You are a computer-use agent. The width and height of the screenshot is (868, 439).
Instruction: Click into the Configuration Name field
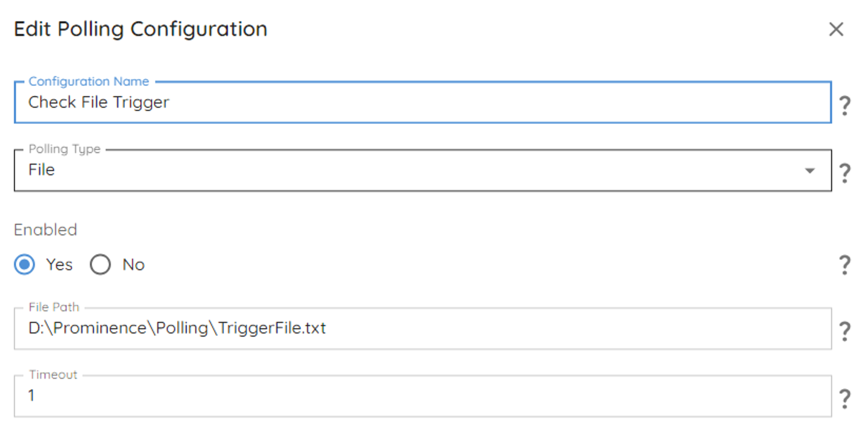(x=422, y=102)
